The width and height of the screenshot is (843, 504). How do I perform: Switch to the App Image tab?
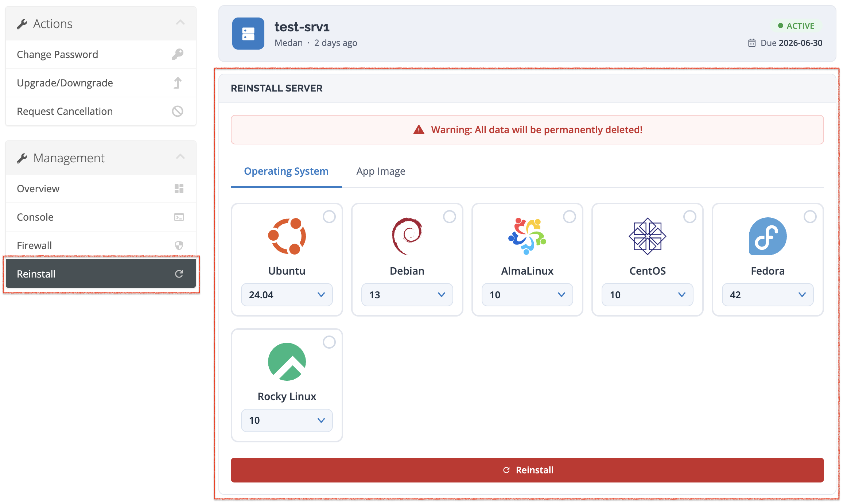[x=381, y=171]
